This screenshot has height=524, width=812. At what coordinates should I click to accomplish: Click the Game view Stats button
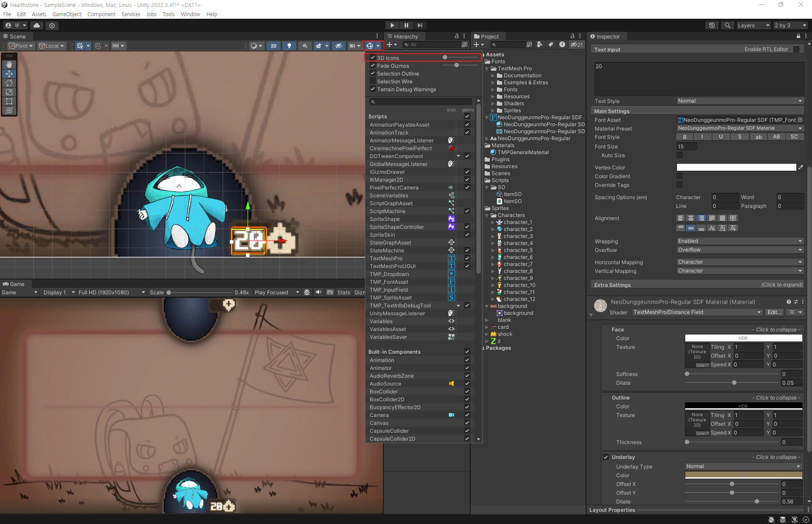coord(344,293)
